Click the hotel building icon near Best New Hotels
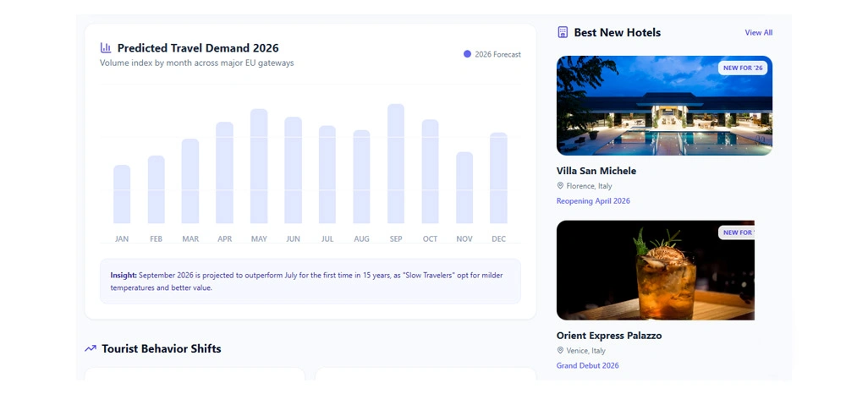Screen dimensions: 868x394 pyautogui.click(x=563, y=32)
